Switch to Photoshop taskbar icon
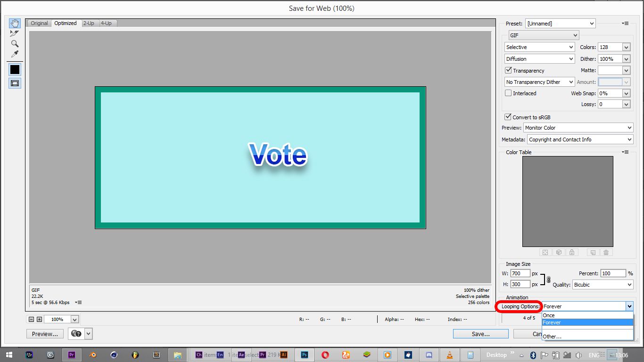Image resolution: width=644 pixels, height=362 pixels. click(x=305, y=355)
